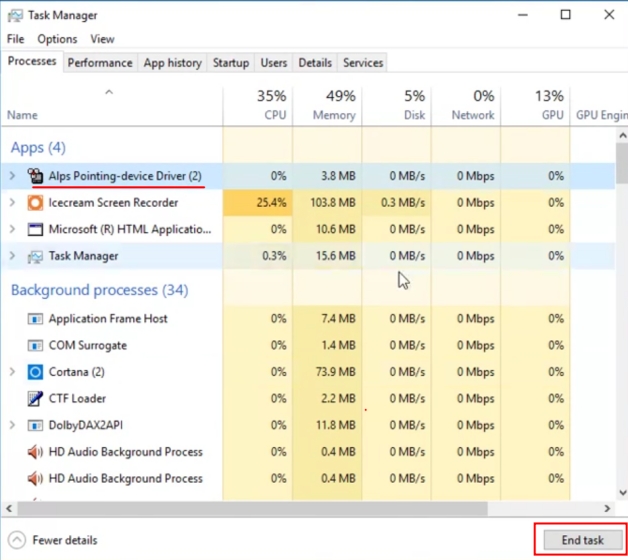This screenshot has width=628, height=560.
Task: Sort processes by Network column
Action: pyautogui.click(x=466, y=106)
